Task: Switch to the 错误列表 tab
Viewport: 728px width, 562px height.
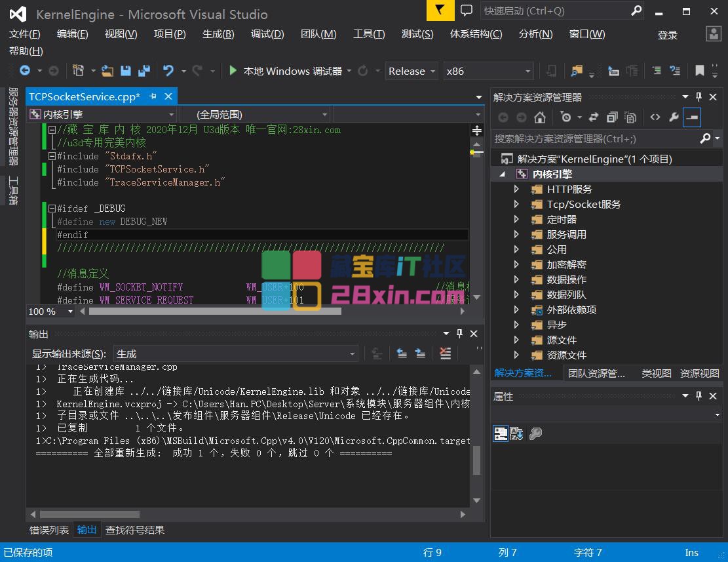Action: [49, 530]
